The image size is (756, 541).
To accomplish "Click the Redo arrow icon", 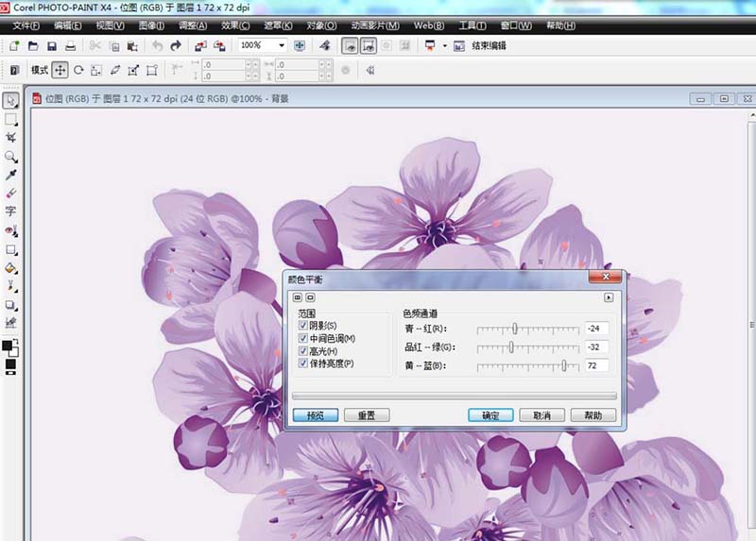I will coord(176,45).
